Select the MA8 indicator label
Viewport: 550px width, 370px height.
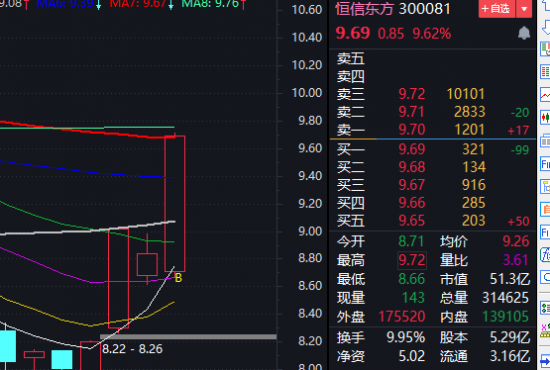[214, 4]
